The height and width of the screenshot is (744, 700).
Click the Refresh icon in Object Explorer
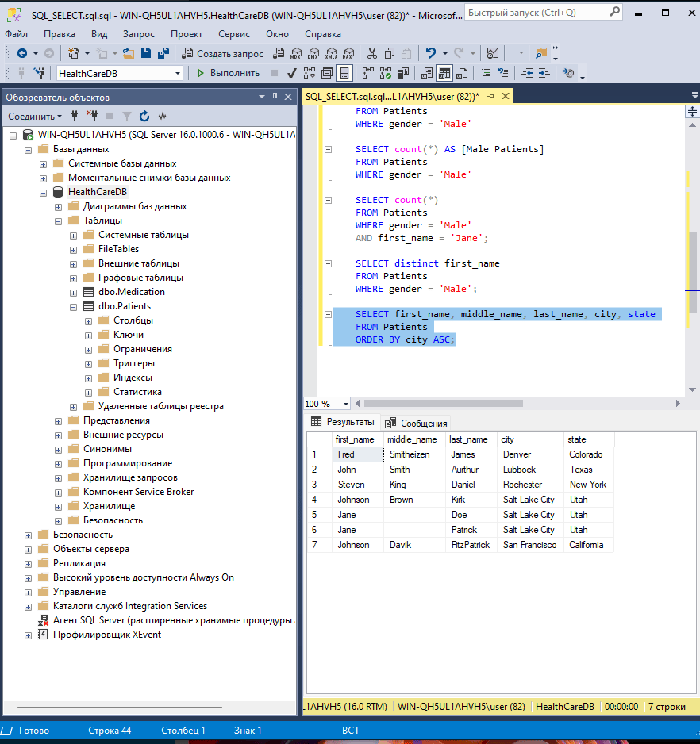(144, 117)
